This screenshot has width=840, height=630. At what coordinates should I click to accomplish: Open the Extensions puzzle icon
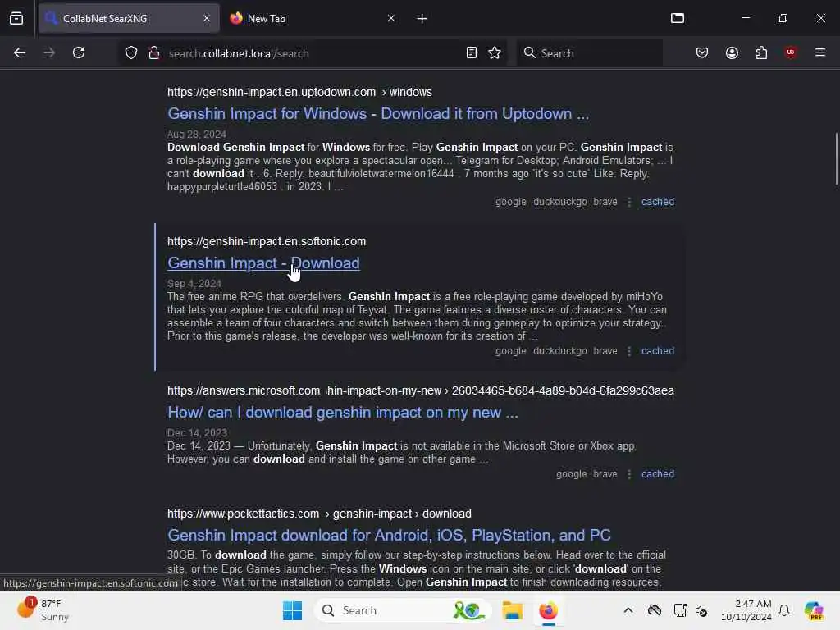761,52
